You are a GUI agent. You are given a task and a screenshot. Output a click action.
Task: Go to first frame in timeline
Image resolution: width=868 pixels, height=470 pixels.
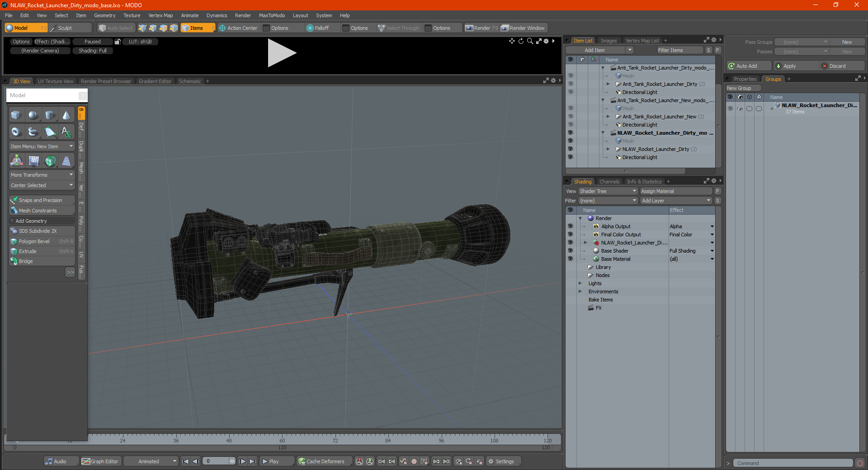[185, 461]
